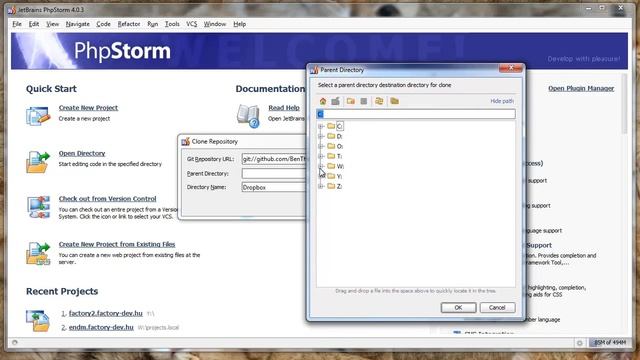This screenshot has width=640, height=360.
Task: Focus the path text field in dialog
Action: [x=416, y=114]
